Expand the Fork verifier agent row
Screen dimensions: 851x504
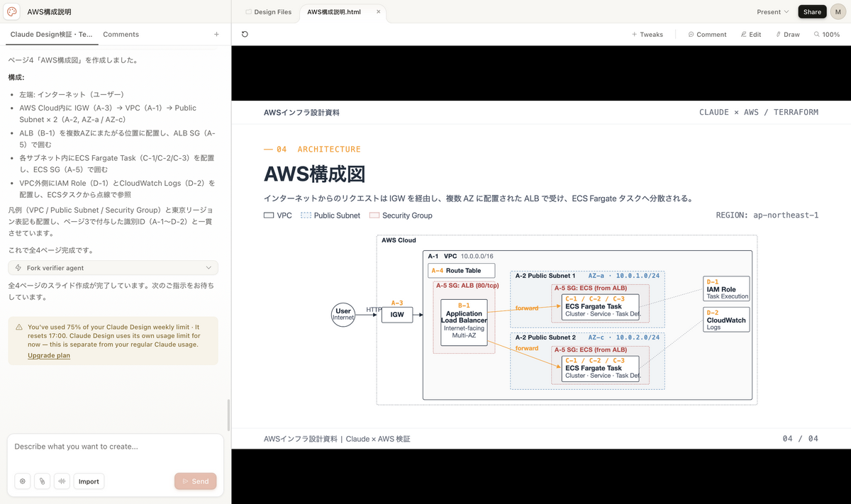[113, 268]
